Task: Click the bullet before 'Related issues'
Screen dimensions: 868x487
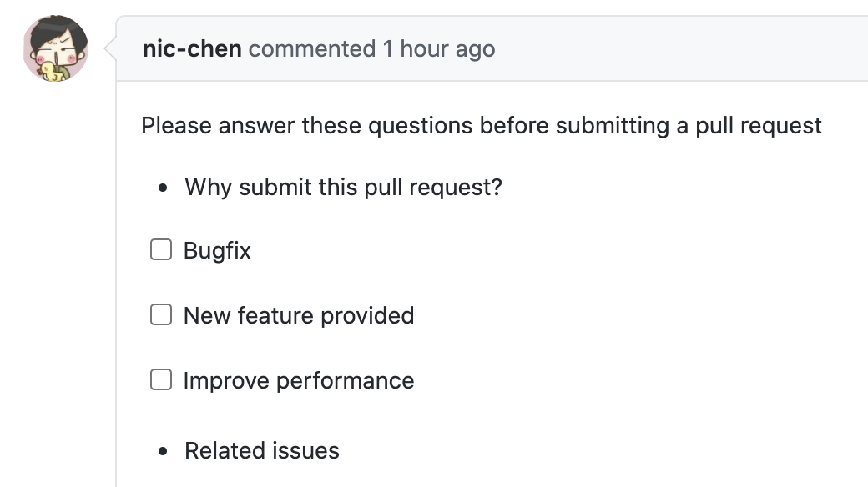Action: point(163,452)
